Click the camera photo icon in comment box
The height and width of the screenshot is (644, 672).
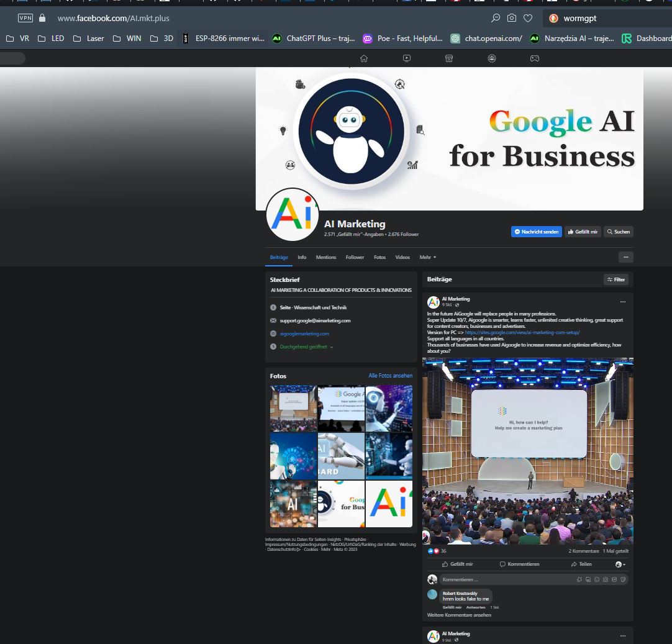click(605, 579)
